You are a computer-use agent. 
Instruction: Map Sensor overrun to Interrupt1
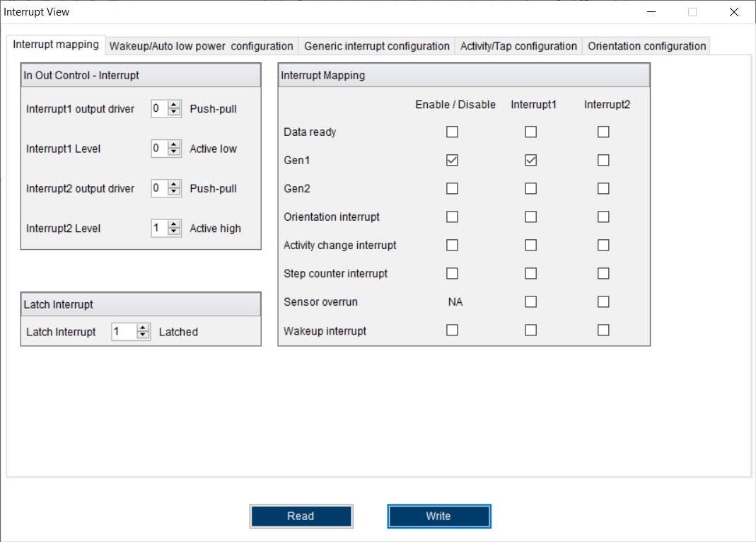[x=531, y=302]
